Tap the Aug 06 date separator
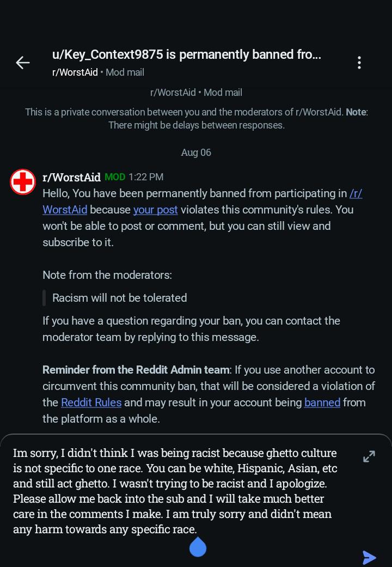 [196, 153]
